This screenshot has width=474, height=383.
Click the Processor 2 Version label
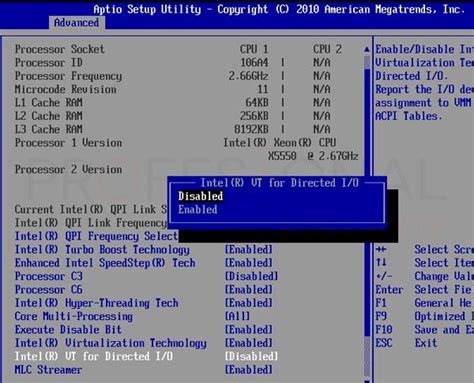pyautogui.click(x=68, y=169)
